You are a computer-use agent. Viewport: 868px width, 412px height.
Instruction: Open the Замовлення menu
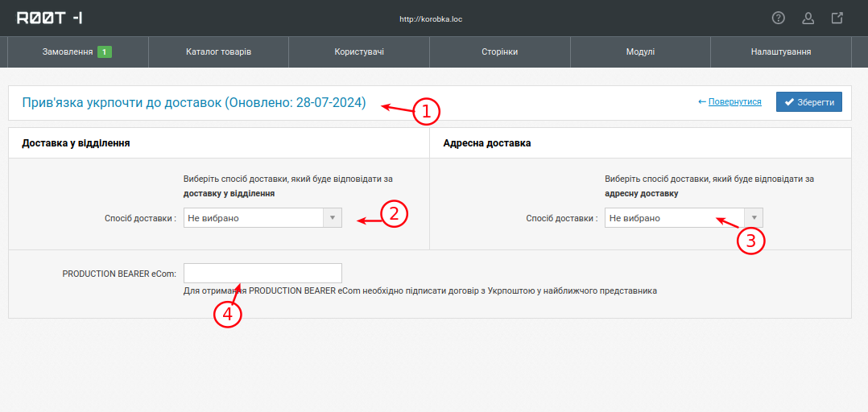click(78, 52)
